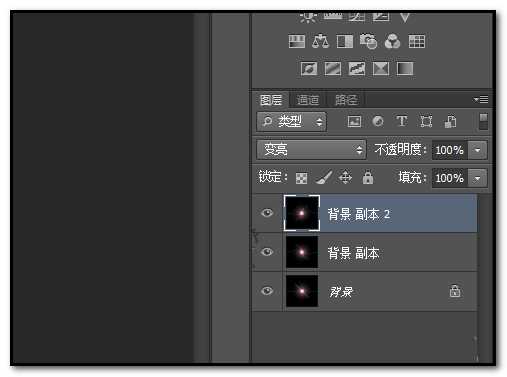Lock all (padlock icon) next to 锁定

point(368,177)
